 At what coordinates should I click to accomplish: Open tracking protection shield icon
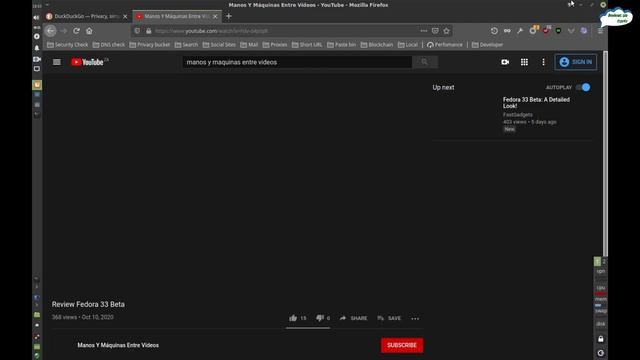pos(138,31)
